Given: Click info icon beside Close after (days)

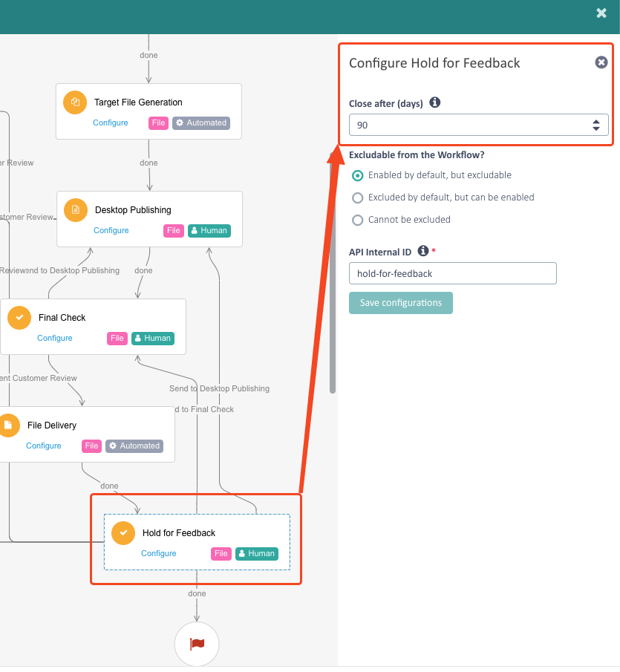Looking at the screenshot, I should [435, 102].
